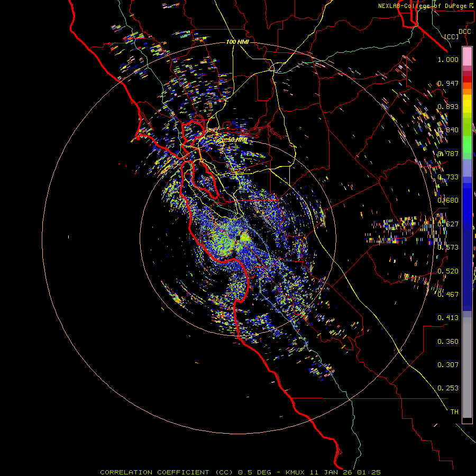This screenshot has width=476, height=476.
Task: Pick the dark red segment of color bar
Action: 467,79
